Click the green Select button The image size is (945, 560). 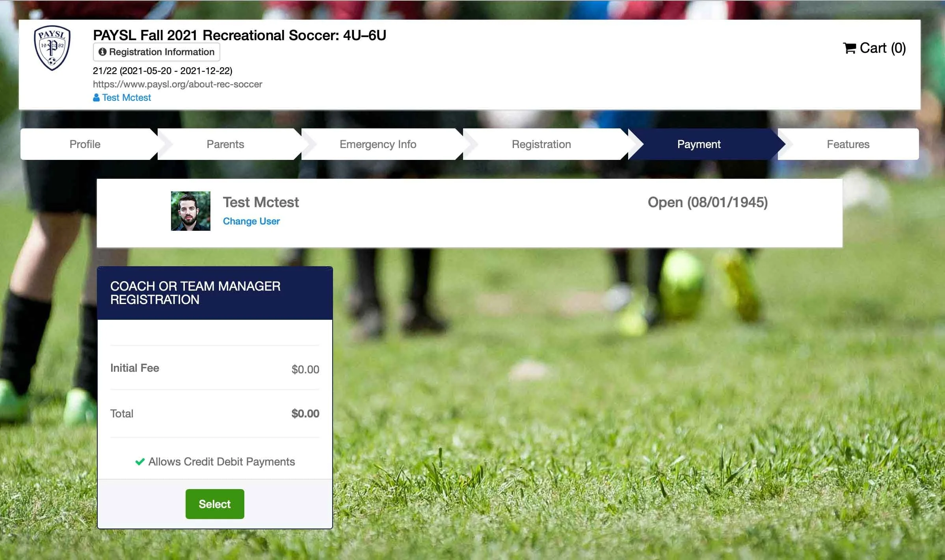click(215, 504)
